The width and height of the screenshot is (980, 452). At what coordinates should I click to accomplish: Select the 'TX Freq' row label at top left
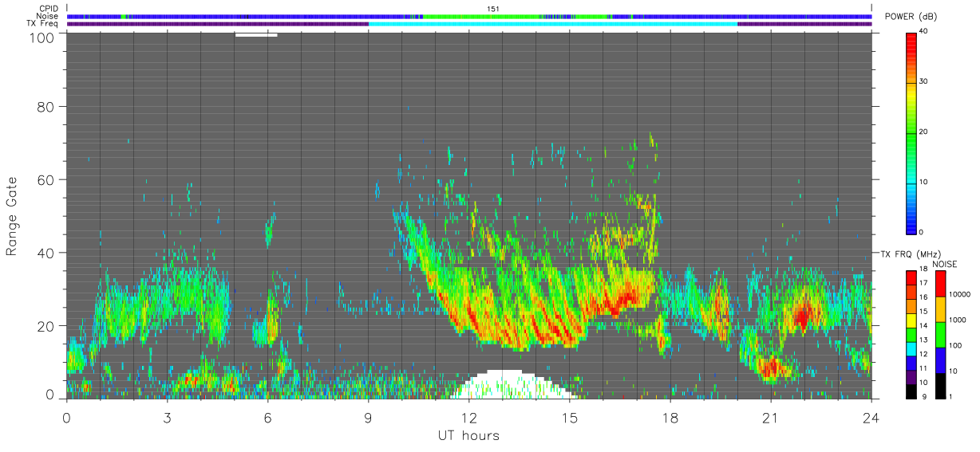[x=43, y=24]
